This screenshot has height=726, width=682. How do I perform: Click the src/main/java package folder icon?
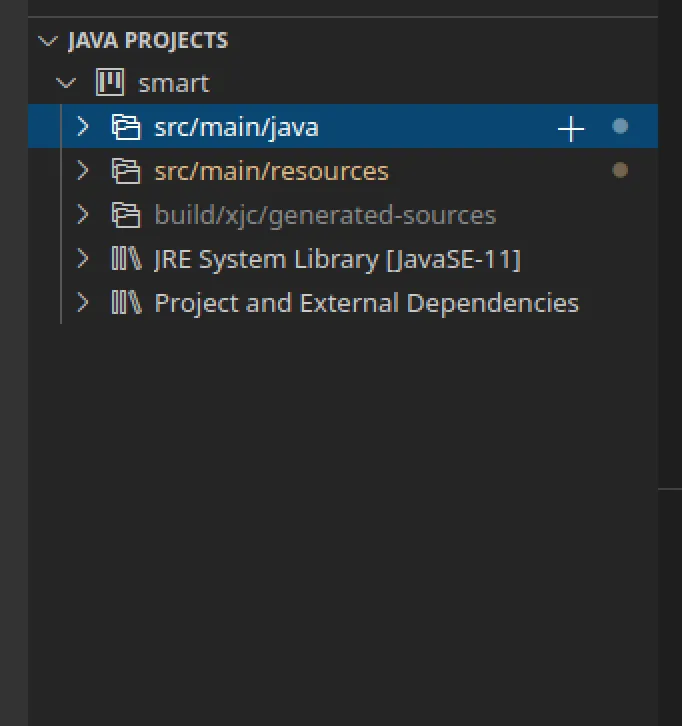(x=125, y=127)
